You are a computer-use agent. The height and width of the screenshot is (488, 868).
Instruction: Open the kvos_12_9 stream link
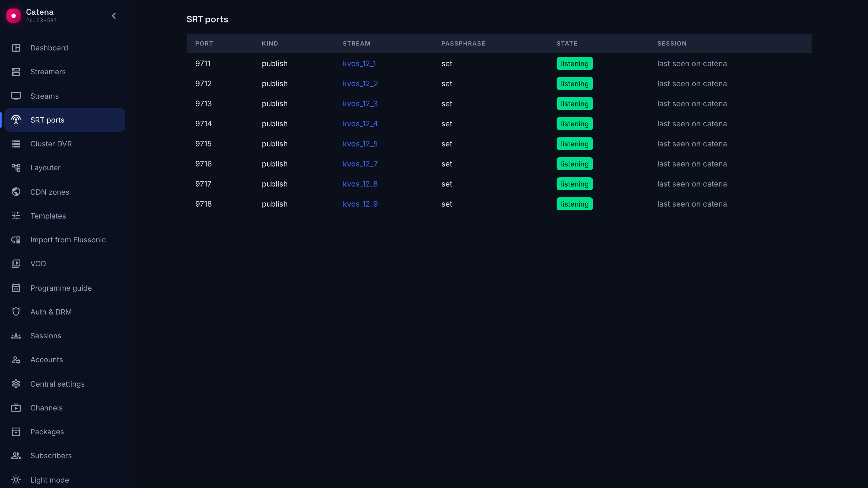[360, 204]
